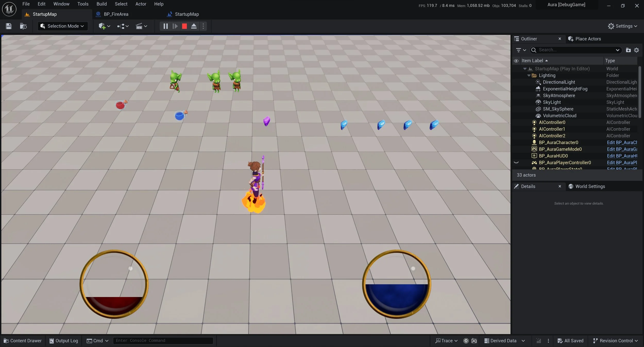Click create new folder icon in Outliner
This screenshot has width=644, height=347.
click(628, 50)
